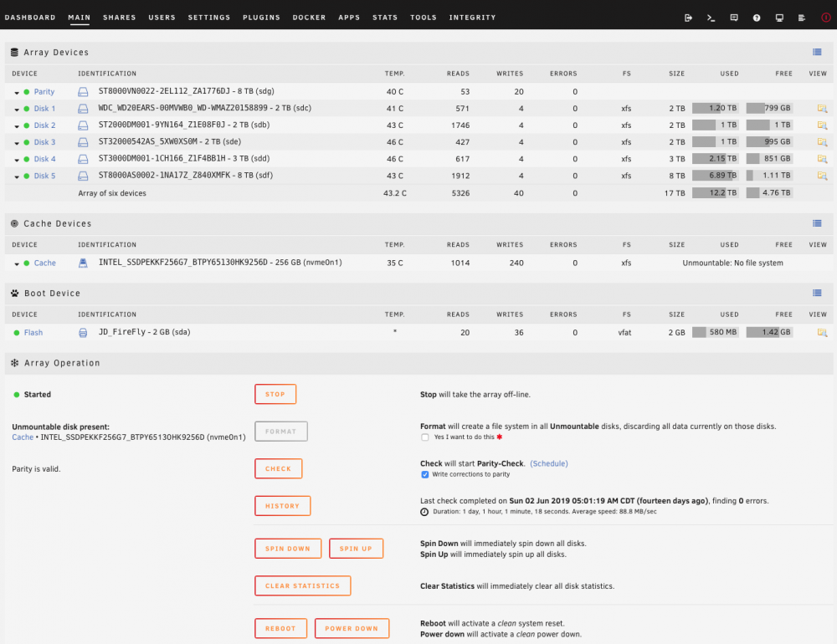The height and width of the screenshot is (644, 837).
Task: Uncheck 'Write corrections to parity' checkbox
Action: tap(425, 474)
